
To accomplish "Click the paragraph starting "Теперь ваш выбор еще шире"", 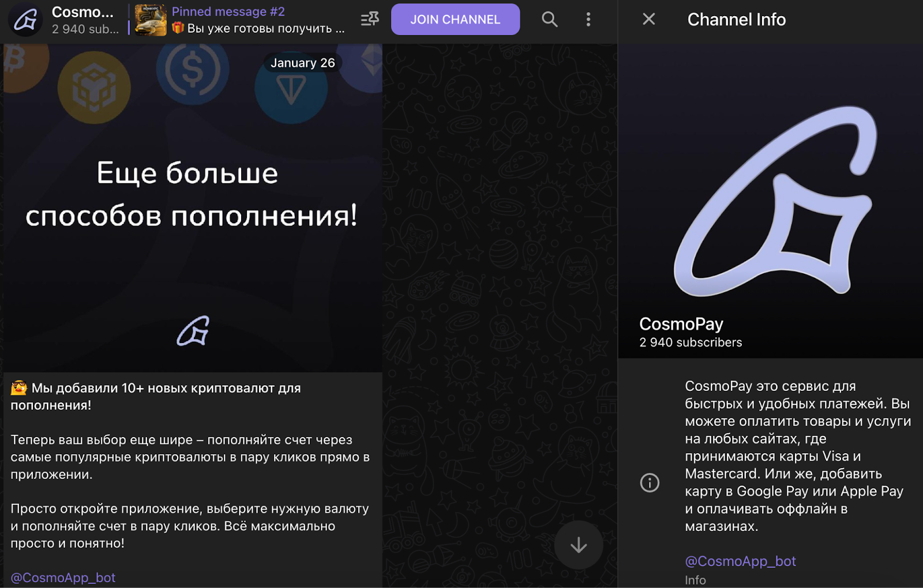I will pyautogui.click(x=190, y=457).
